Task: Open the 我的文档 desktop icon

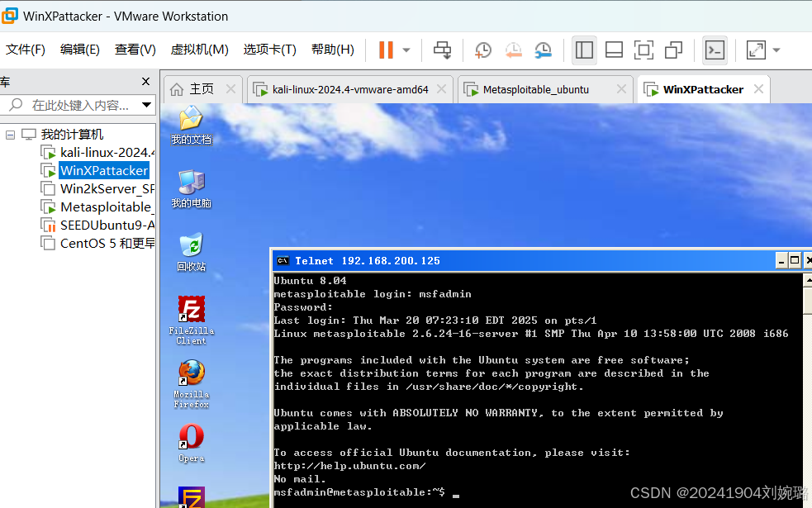Action: pos(191,124)
